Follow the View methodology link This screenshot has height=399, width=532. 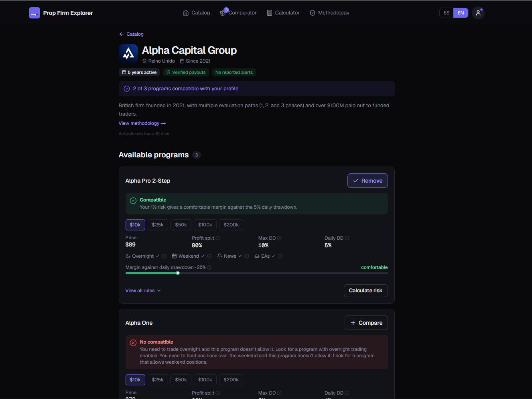[x=142, y=123]
